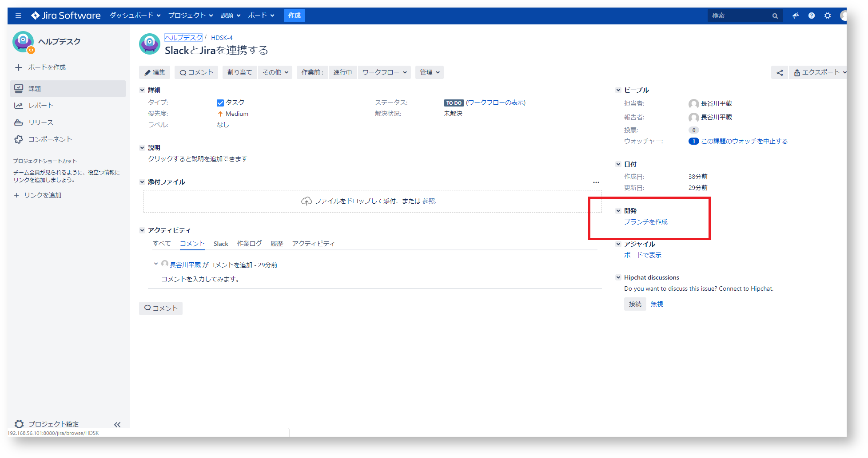Viewport: 868px width, 458px height.
Task: Open the hamburger sidebar menu icon
Action: pos(18,16)
